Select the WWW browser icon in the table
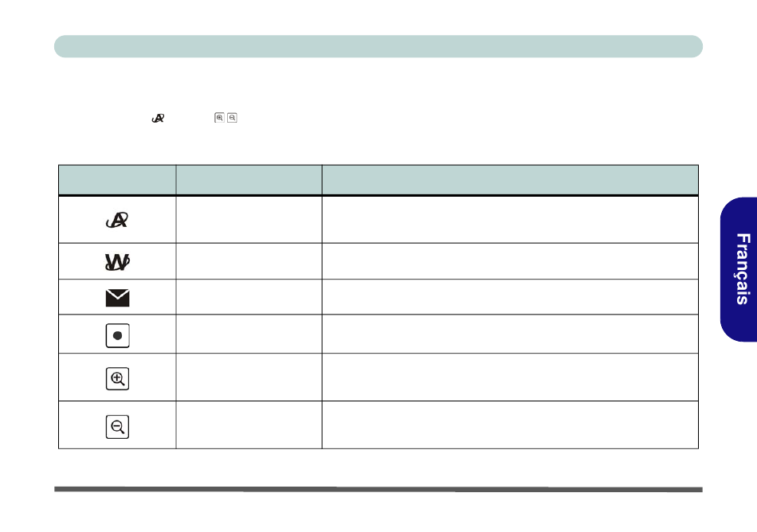Image resolution: width=757 pixels, height=532 pixels. (117, 262)
